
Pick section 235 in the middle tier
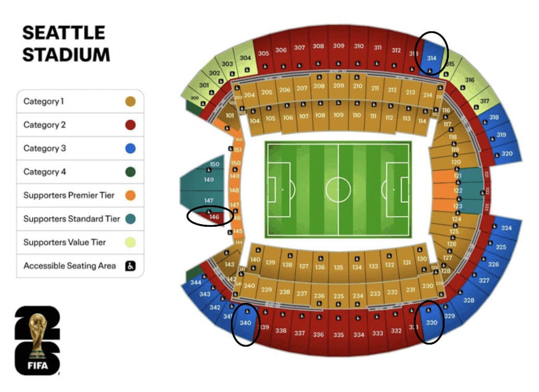click(338, 296)
